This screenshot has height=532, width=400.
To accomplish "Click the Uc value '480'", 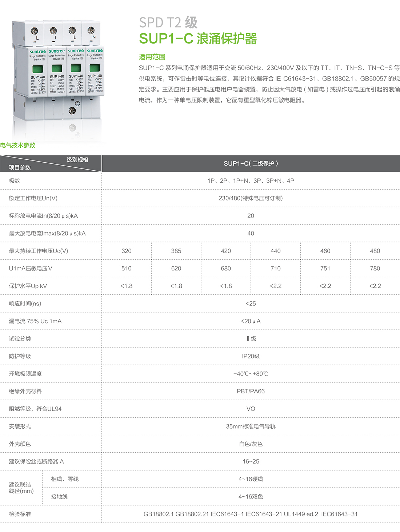I will pyautogui.click(x=375, y=251).
